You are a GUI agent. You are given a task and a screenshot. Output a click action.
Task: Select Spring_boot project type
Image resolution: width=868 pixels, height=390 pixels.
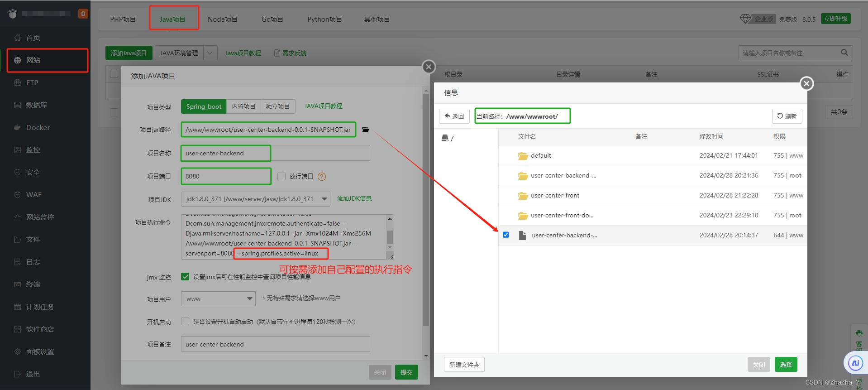[x=204, y=106]
